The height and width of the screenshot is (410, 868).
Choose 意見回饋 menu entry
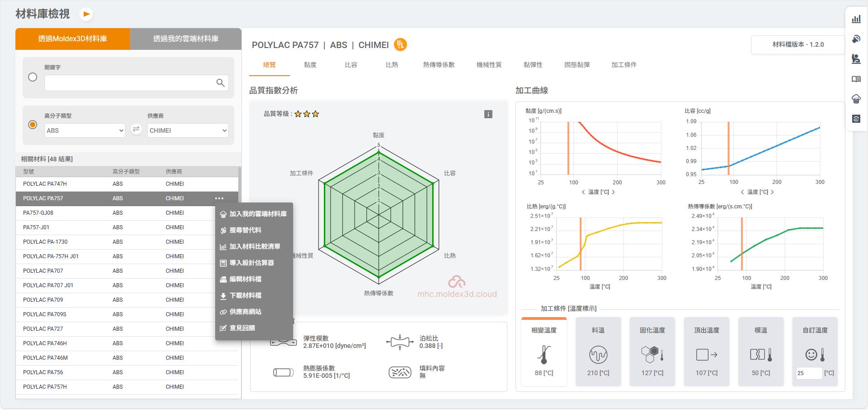coord(254,328)
